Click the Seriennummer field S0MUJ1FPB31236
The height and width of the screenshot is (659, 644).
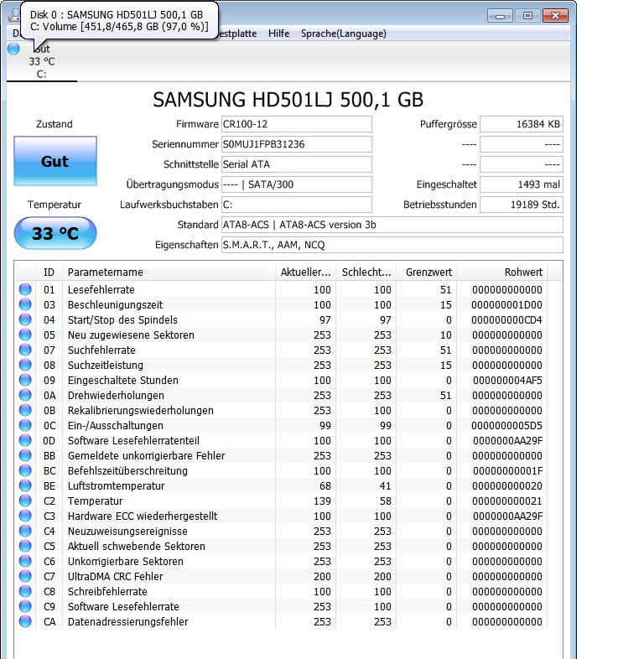(x=296, y=144)
